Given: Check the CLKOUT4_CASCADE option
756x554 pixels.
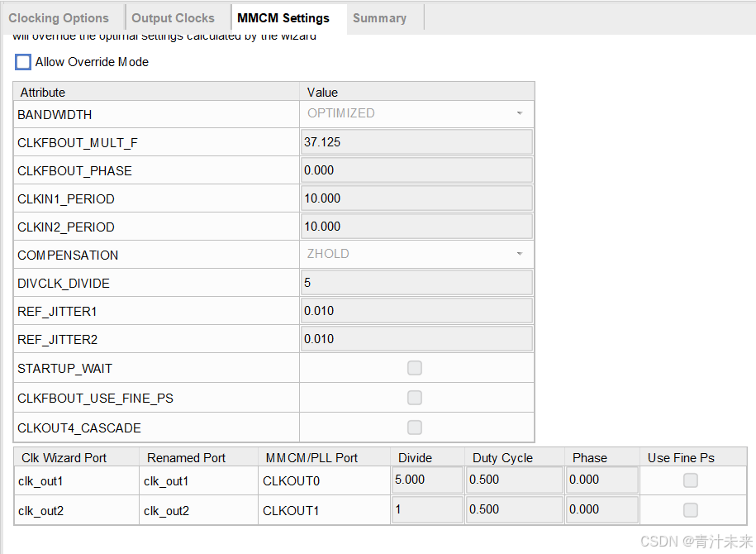Looking at the screenshot, I should [x=414, y=427].
